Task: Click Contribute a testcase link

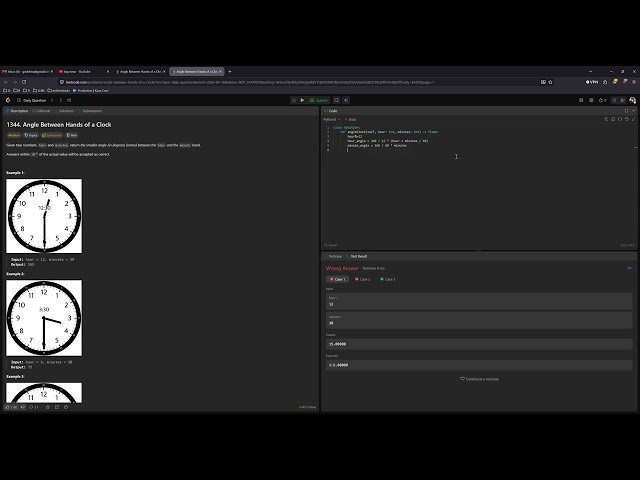Action: click(479, 379)
